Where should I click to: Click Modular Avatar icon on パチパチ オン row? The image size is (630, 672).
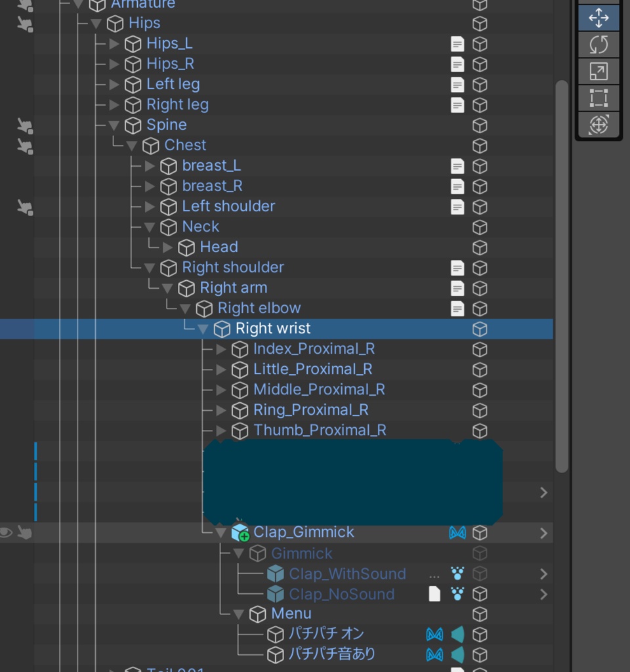click(434, 635)
